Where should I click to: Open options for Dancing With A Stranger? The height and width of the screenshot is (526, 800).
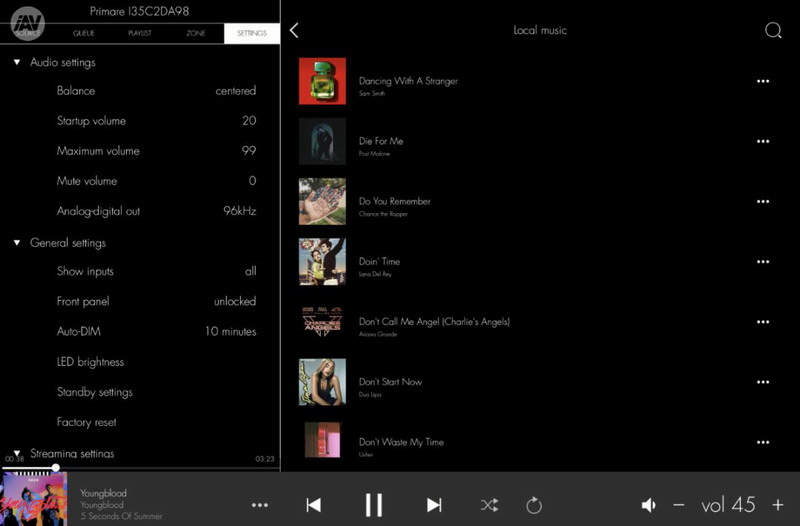(763, 81)
